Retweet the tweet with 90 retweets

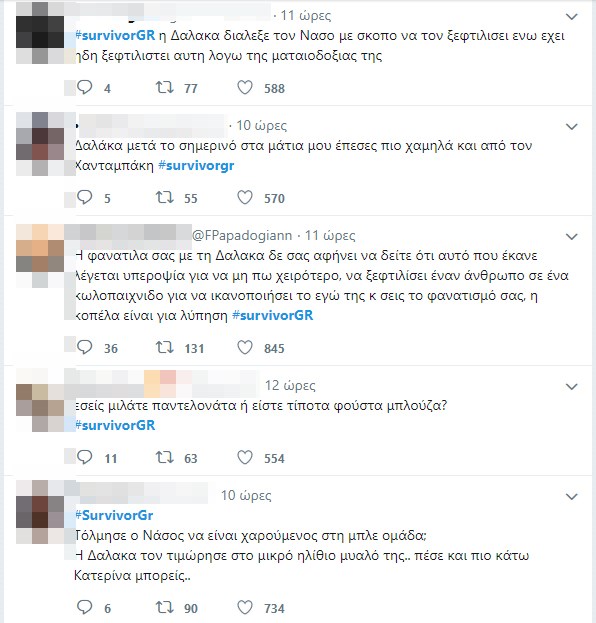coord(164,608)
